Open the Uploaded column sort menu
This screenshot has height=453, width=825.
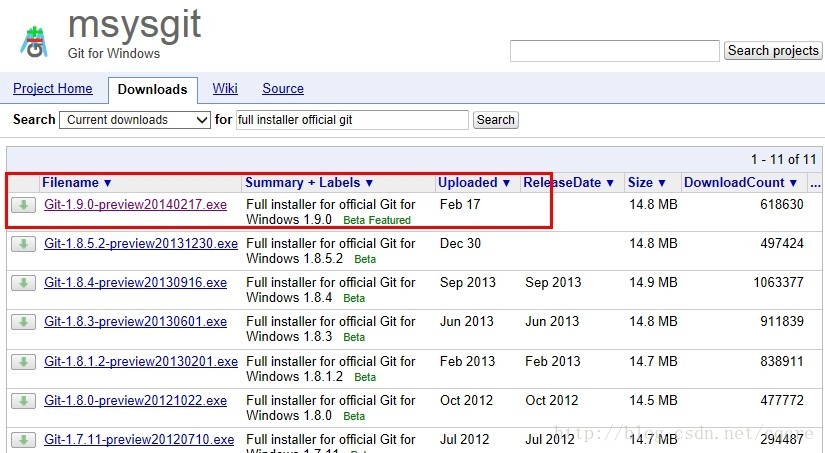(x=474, y=183)
